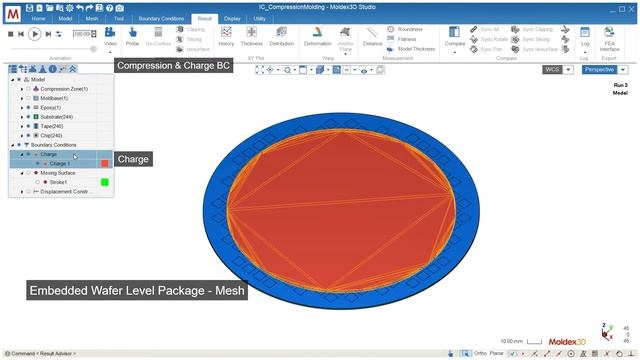Collapse the Boundary Conditions node
The height and width of the screenshot is (360, 640).
click(x=13, y=145)
